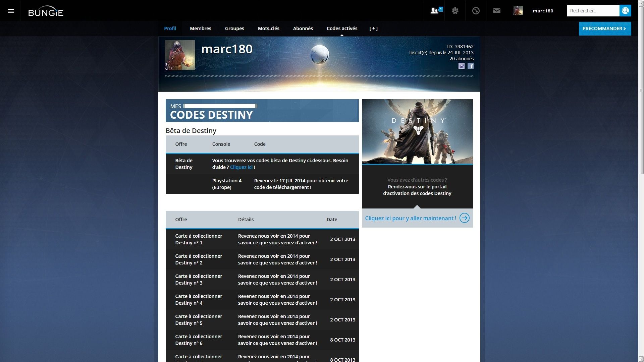
Task: Click 'Carte à collectionner Destiny n° 4'
Action: (x=199, y=300)
